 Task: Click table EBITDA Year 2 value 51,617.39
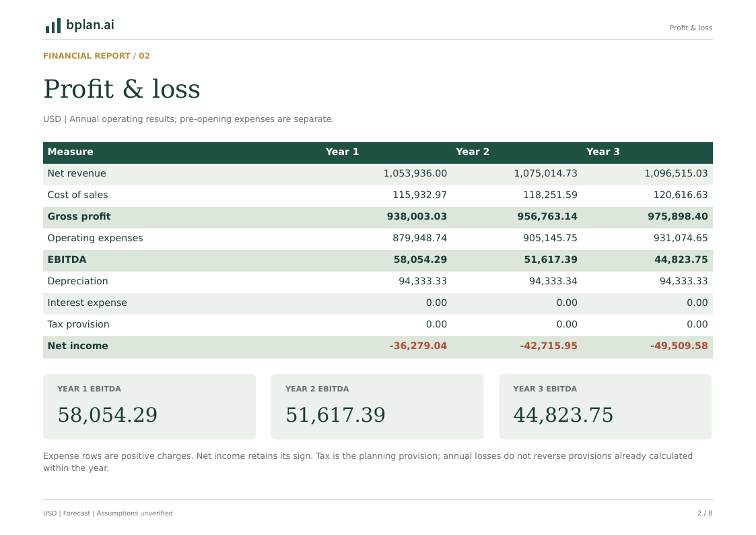click(x=551, y=259)
